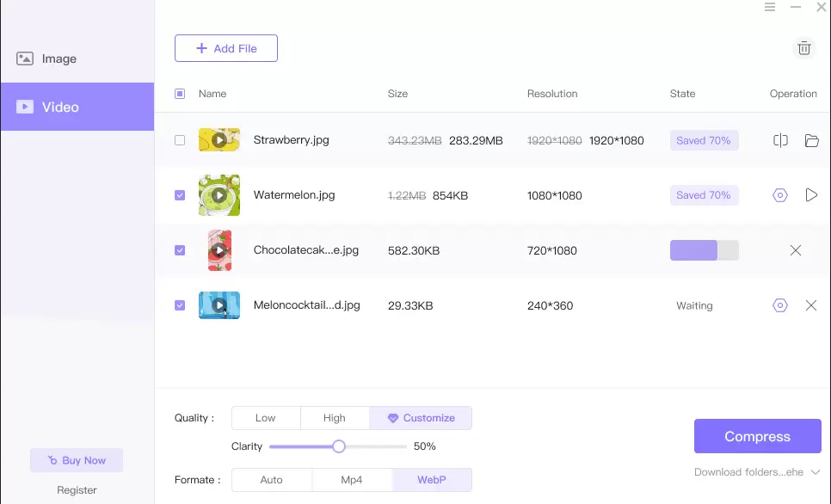The height and width of the screenshot is (504, 831).
Task: Click the Size column header
Action: 397,94
